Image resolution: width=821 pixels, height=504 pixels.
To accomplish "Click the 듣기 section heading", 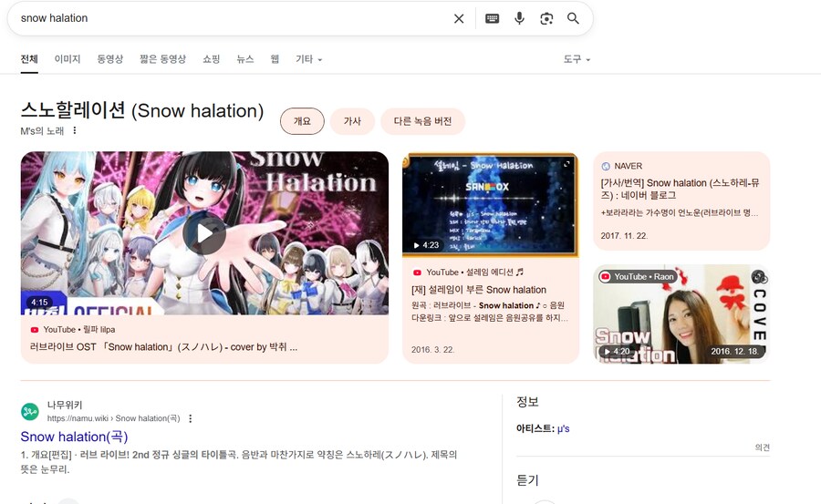I will 527,480.
